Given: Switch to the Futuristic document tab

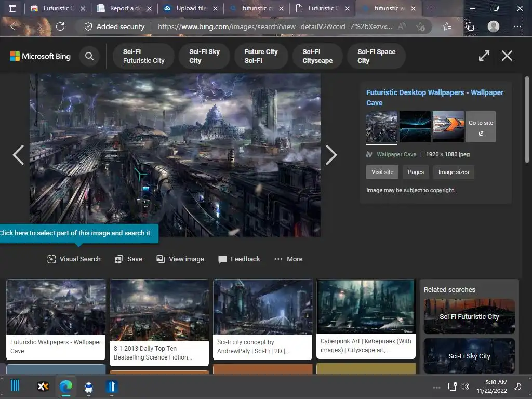Looking at the screenshot, I should pyautogui.click(x=323, y=8).
